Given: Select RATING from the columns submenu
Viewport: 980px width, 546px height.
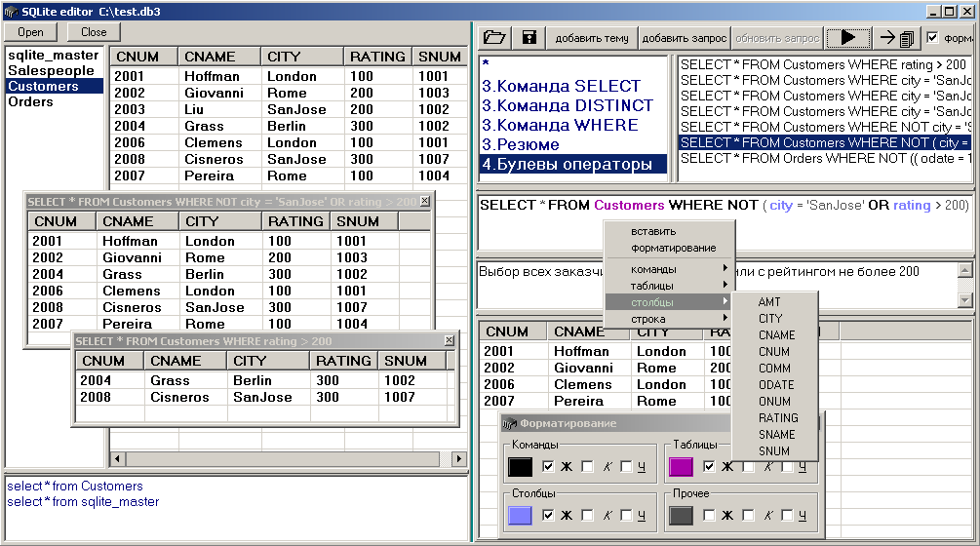Looking at the screenshot, I should click(x=778, y=417).
